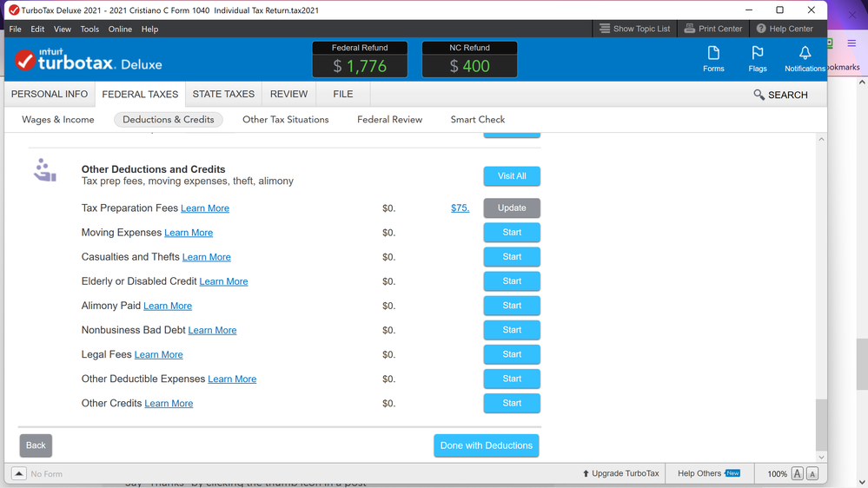Click the Back button

click(x=36, y=445)
